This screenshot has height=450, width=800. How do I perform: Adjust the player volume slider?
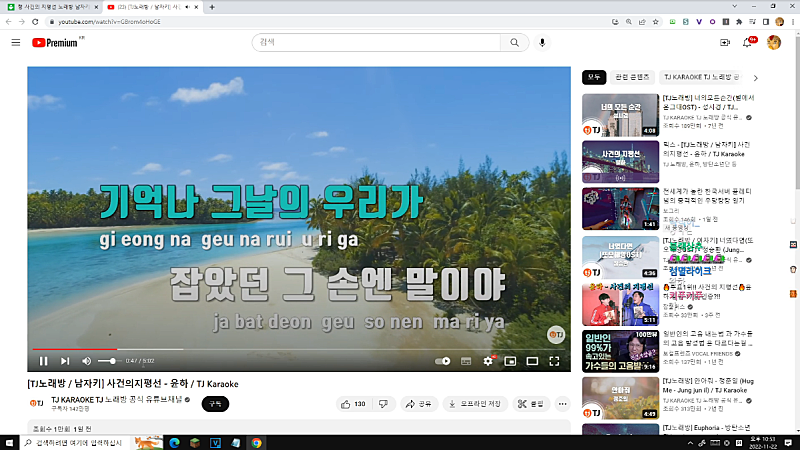[x=108, y=361]
